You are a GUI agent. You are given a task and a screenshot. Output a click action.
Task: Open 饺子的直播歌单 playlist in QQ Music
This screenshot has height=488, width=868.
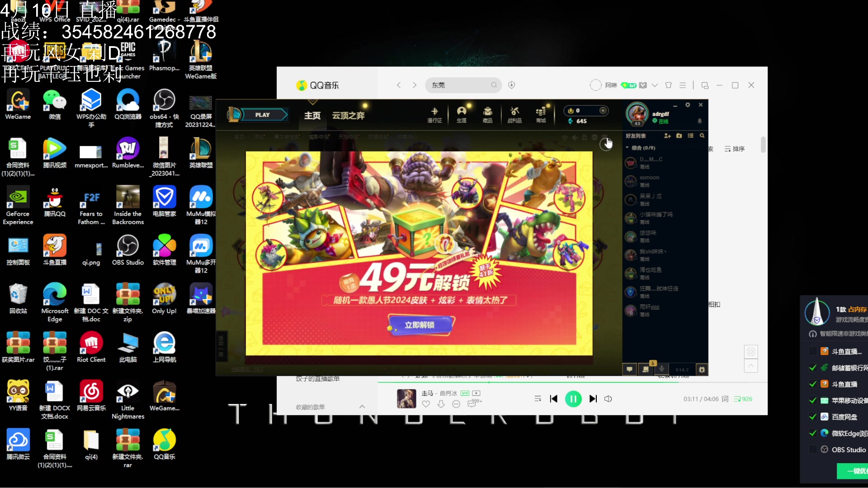318,379
